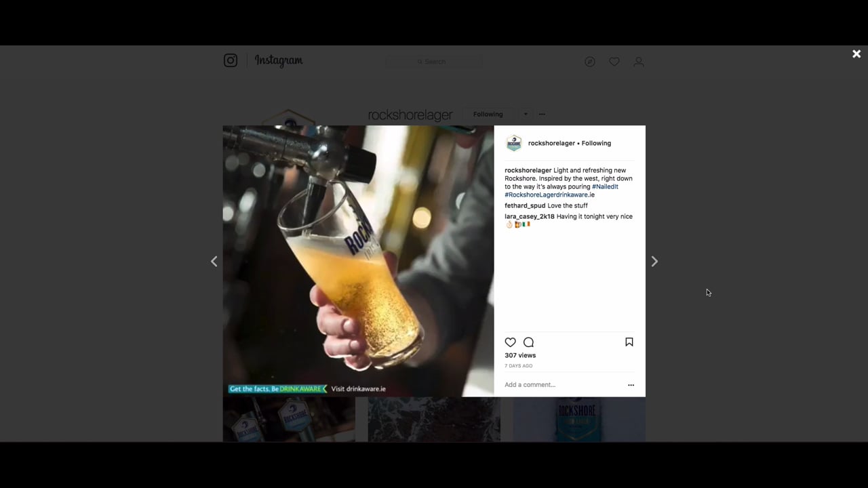Open the Explore compass icon
The height and width of the screenshot is (488, 868).
(590, 62)
